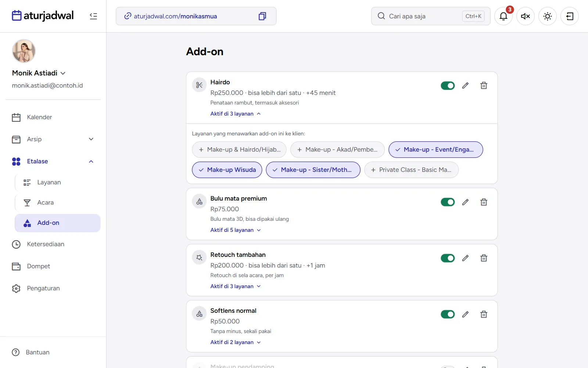Delete the Bulu mata premium add-on
Screen dimensions: 588x368
[x=484, y=202]
